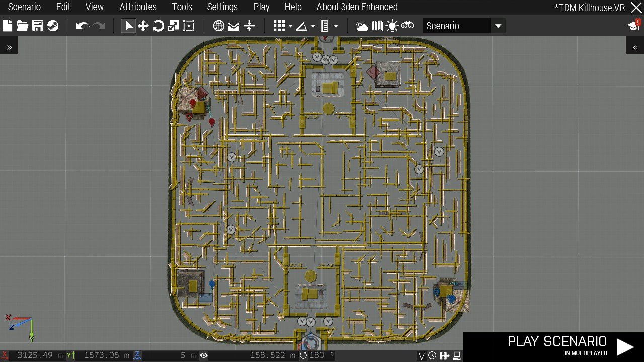Click the puzzle piece icon in status bar
This screenshot has height=362, width=644.
click(444, 356)
